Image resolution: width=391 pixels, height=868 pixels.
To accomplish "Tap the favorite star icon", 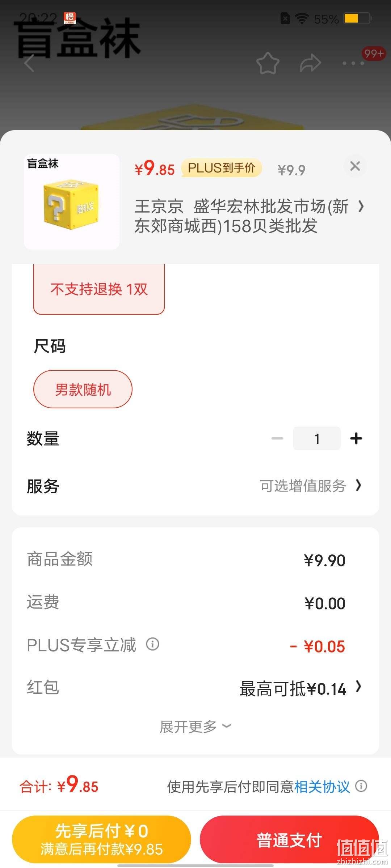I will pos(268,63).
